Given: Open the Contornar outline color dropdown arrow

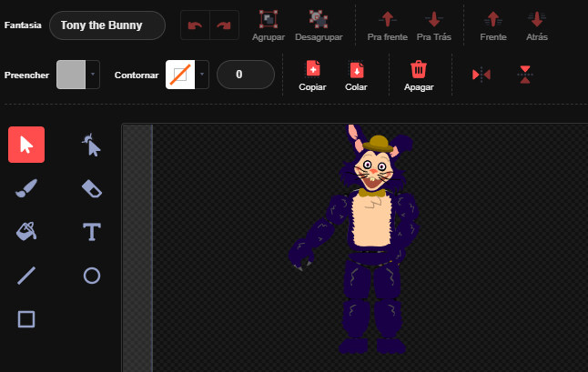Looking at the screenshot, I should coord(202,75).
